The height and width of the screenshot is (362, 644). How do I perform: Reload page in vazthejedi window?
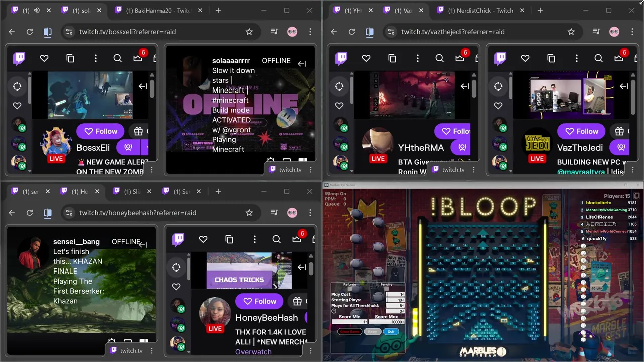tap(352, 32)
